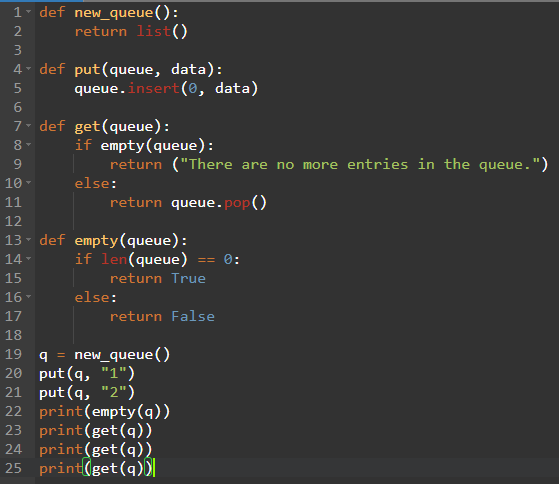The height and width of the screenshot is (484, 559).
Task: Click the 'False' keyword on line 17
Action: click(x=193, y=316)
